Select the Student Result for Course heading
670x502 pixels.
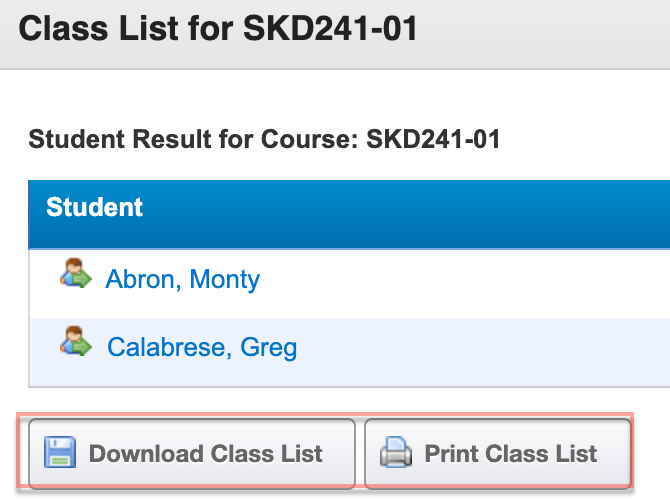264,139
